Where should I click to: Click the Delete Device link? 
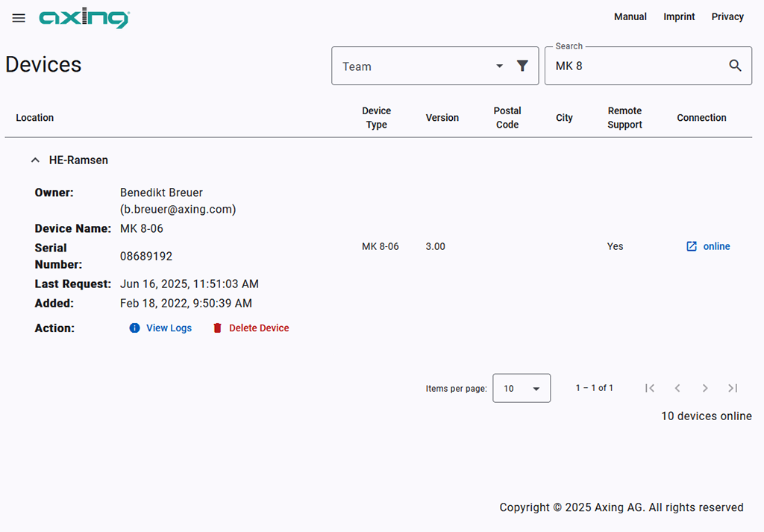259,328
